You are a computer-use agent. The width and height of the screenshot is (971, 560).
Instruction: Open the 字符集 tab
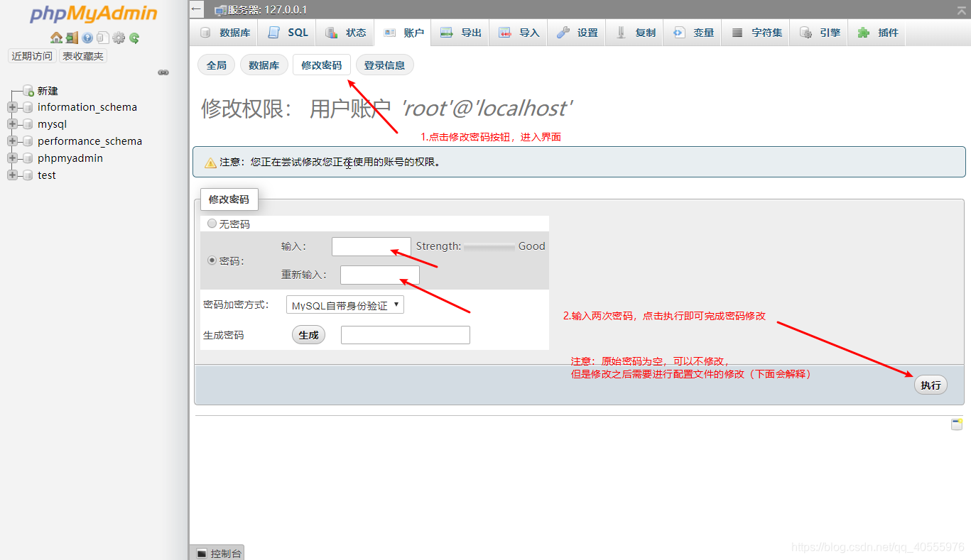(756, 33)
